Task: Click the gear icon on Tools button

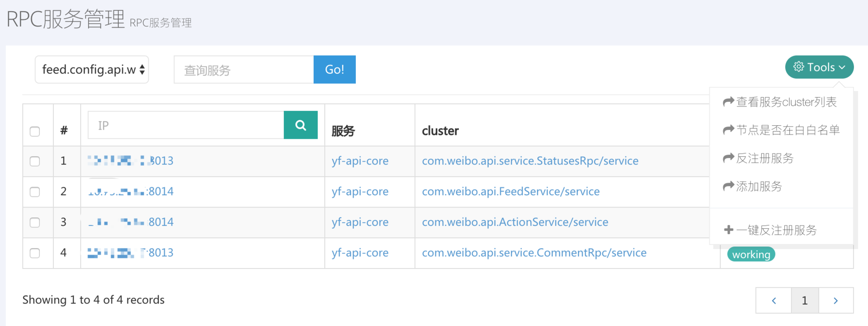Action: pyautogui.click(x=799, y=67)
